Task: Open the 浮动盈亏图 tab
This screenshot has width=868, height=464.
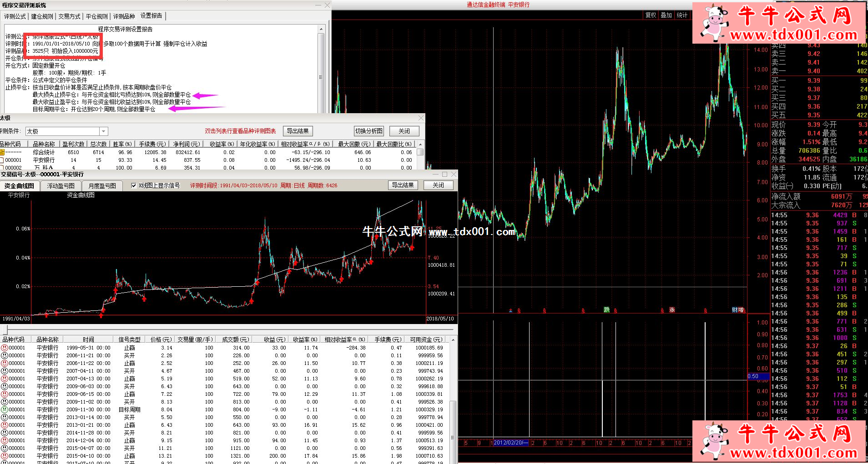Action: tap(61, 186)
